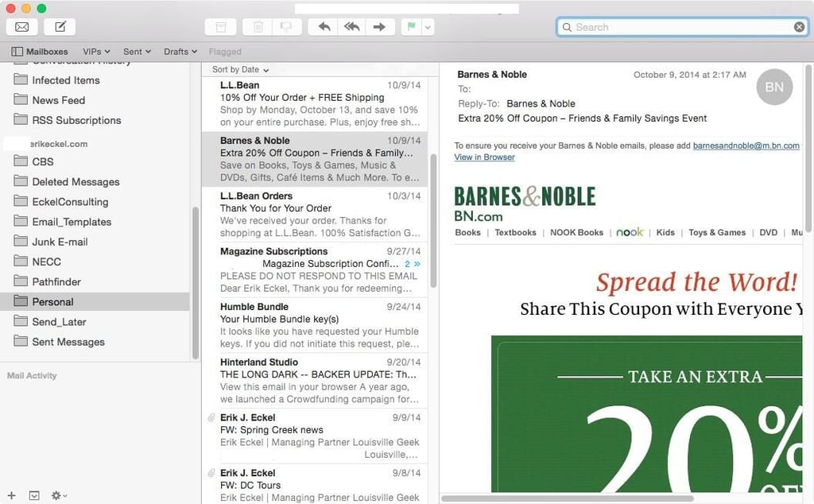Reply to the message with the single arrow
The width and height of the screenshot is (814, 504).
coord(324,27)
